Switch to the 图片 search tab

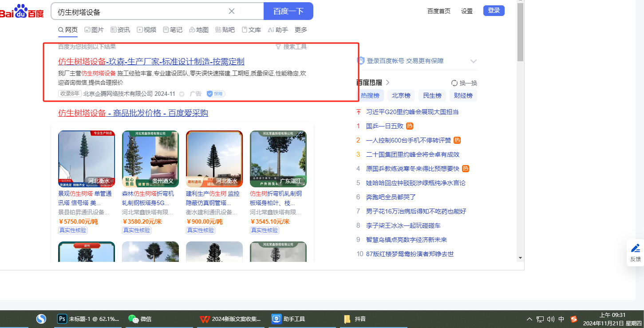point(94,30)
